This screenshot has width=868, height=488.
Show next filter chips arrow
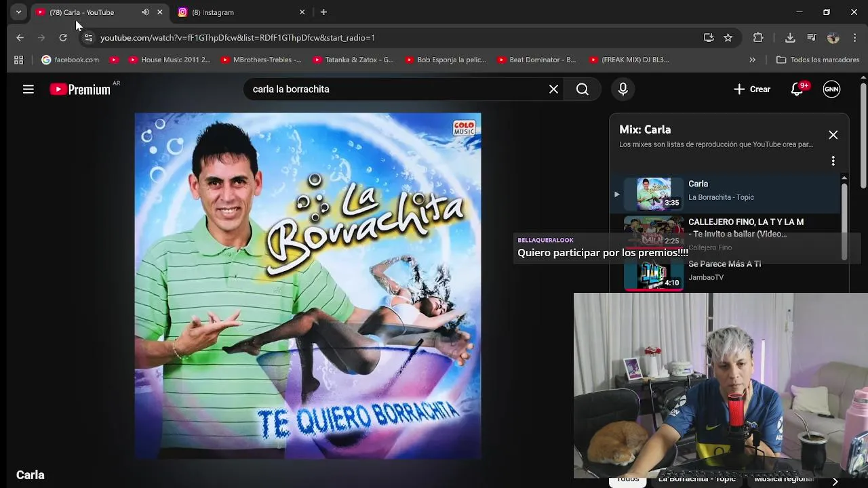click(x=835, y=481)
